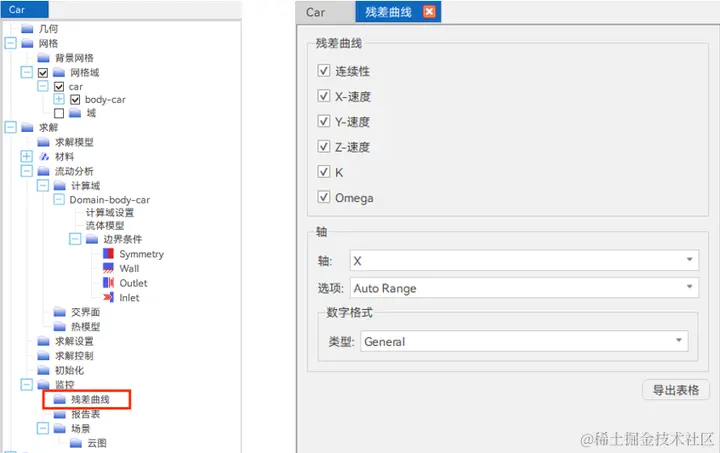Viewport: 720px width, 453px height.
Task: Collapse the Domain-body-car tree node
Action: (59, 200)
